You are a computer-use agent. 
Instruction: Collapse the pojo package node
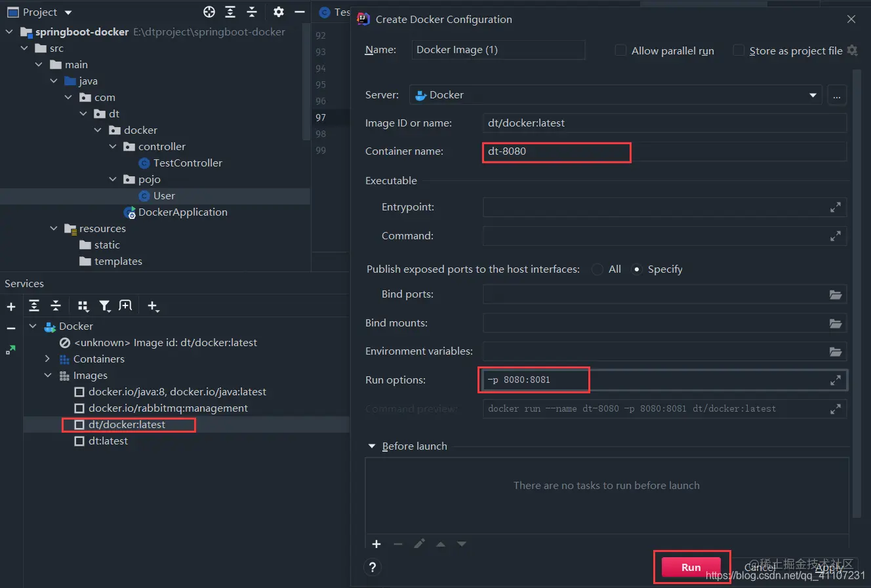(x=113, y=180)
